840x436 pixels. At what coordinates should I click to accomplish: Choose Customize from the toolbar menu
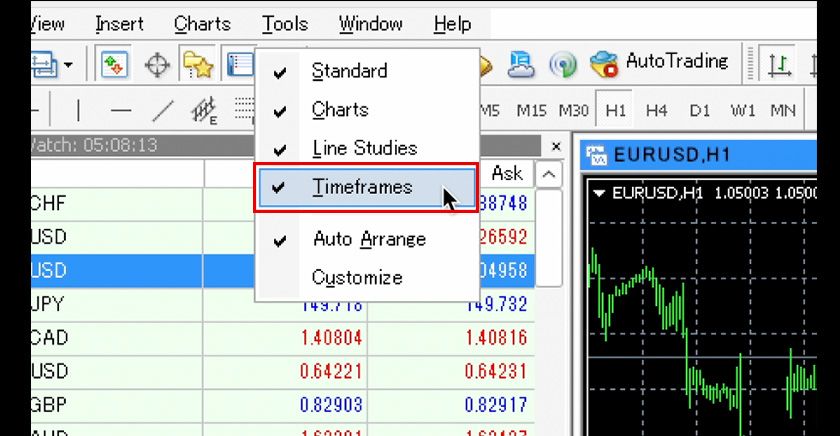point(357,278)
